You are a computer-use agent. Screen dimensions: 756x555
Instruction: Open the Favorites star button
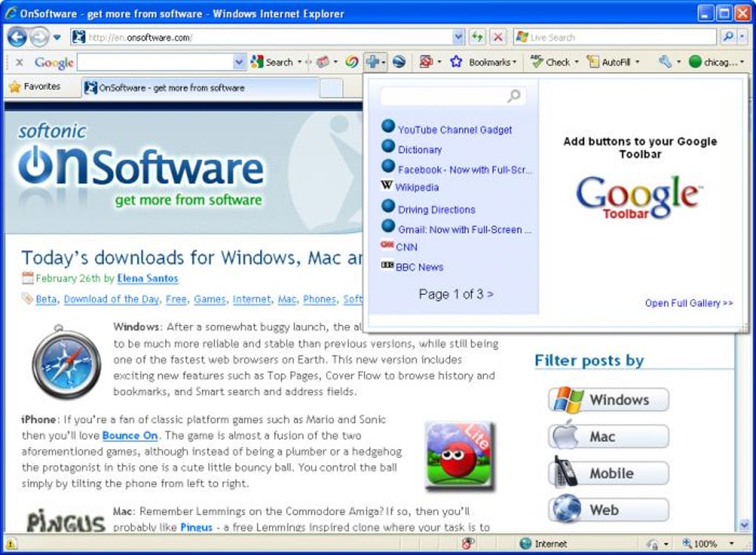[x=35, y=87]
